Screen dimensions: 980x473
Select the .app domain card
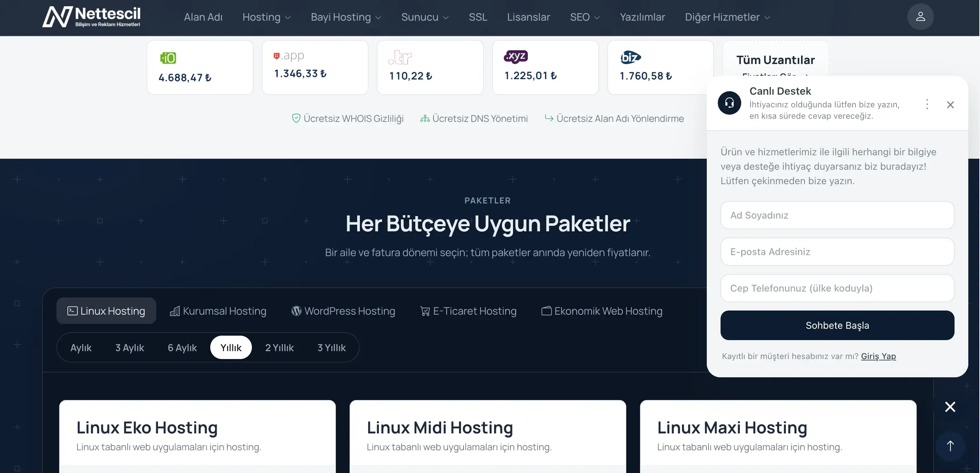pyautogui.click(x=315, y=67)
